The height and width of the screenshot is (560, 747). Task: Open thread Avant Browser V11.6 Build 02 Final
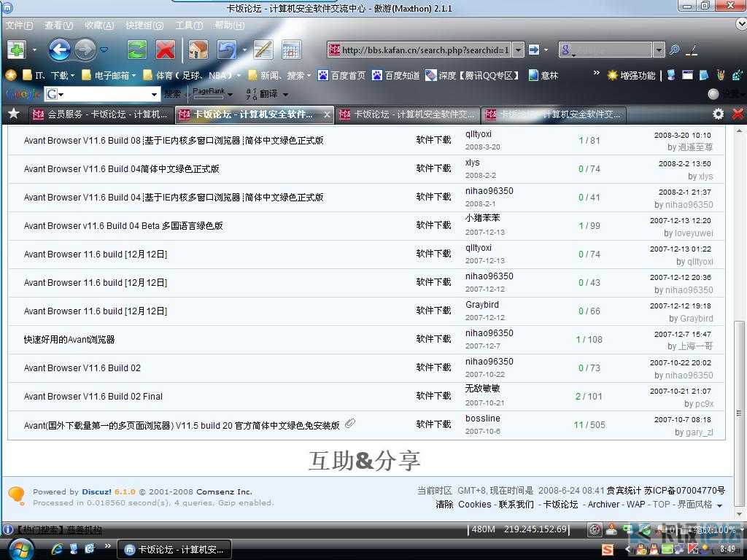click(93, 396)
